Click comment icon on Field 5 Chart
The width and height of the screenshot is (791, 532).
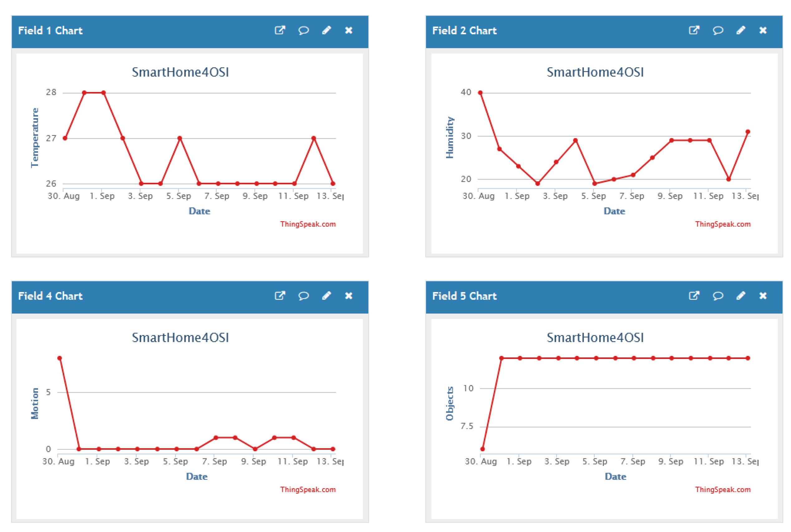pos(717,296)
